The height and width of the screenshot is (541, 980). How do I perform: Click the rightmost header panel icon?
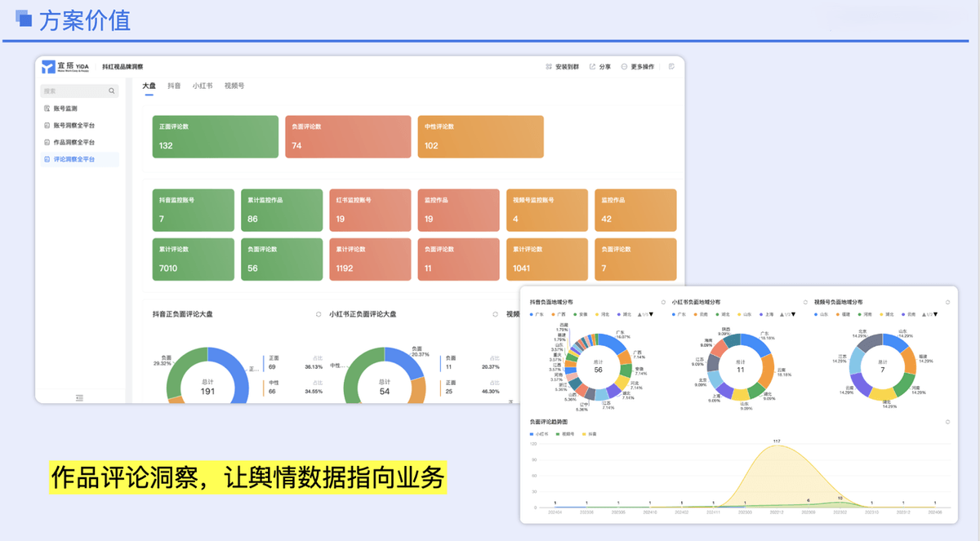point(671,67)
